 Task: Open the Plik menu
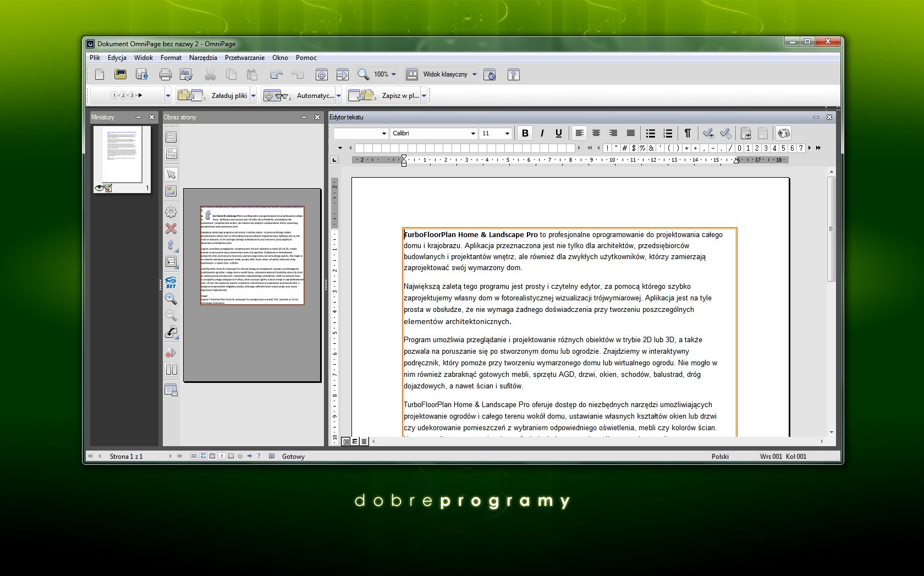(95, 57)
